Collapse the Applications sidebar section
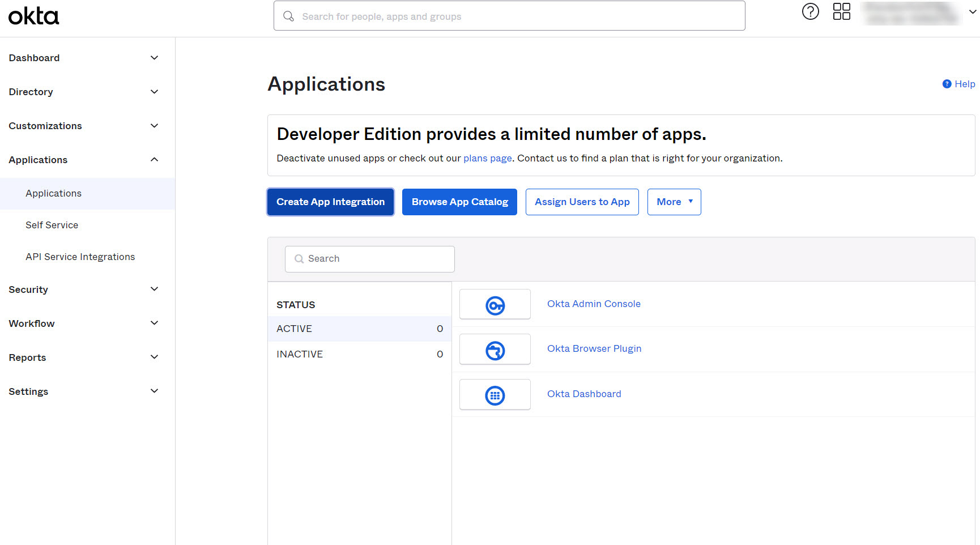Viewport: 980px width, 545px height. [x=154, y=160]
